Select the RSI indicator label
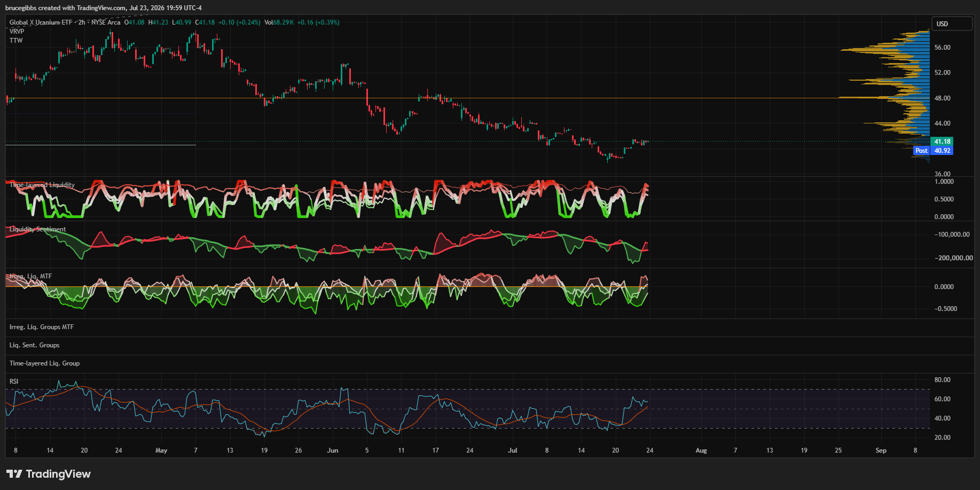 tap(14, 382)
